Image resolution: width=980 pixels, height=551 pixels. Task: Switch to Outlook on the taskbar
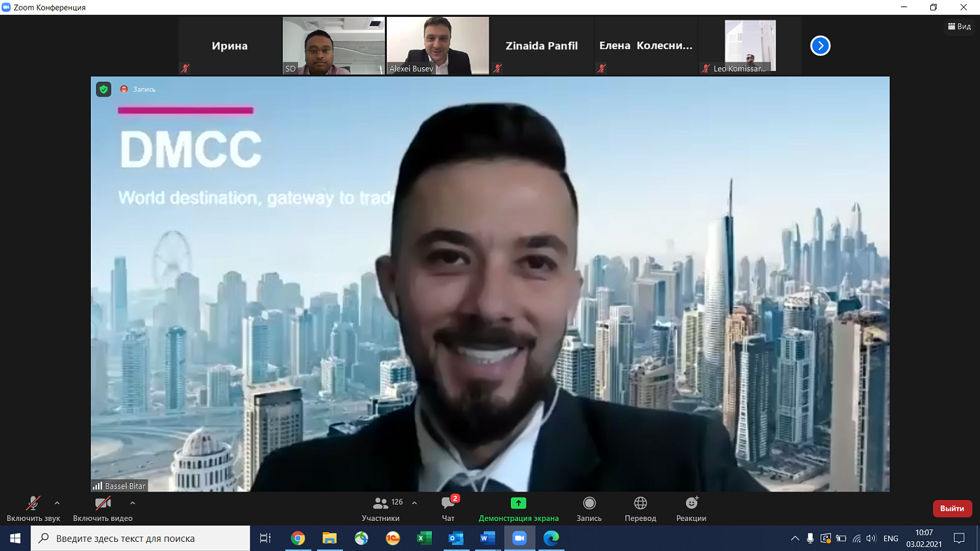coord(456,538)
